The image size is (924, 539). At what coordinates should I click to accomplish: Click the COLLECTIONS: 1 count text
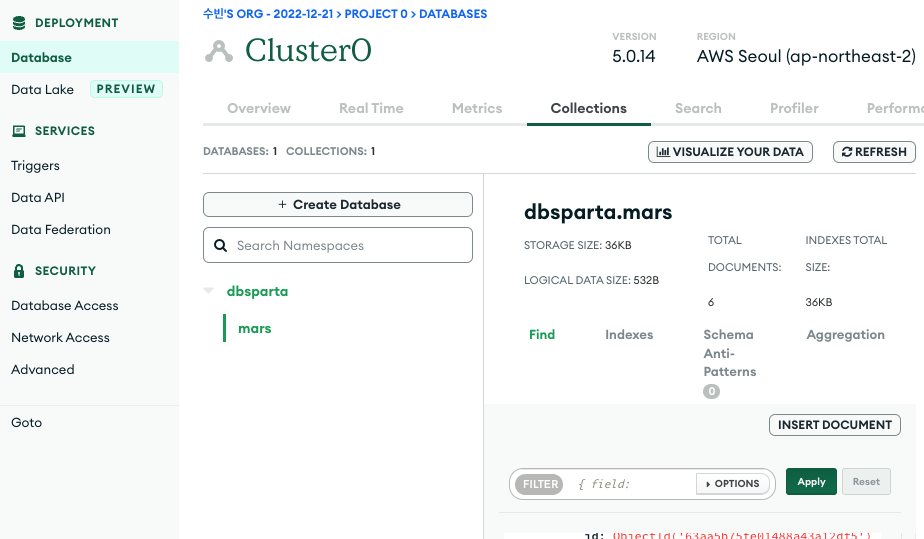[331, 151]
